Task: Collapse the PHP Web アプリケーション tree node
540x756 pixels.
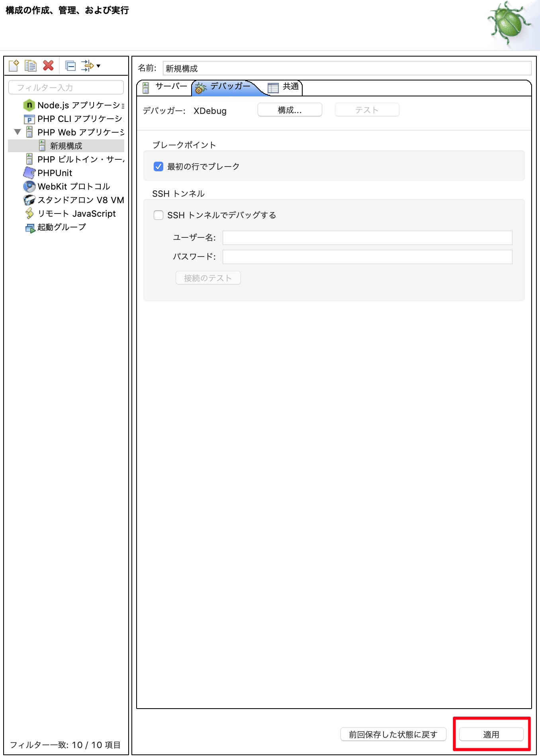Action: [x=17, y=132]
